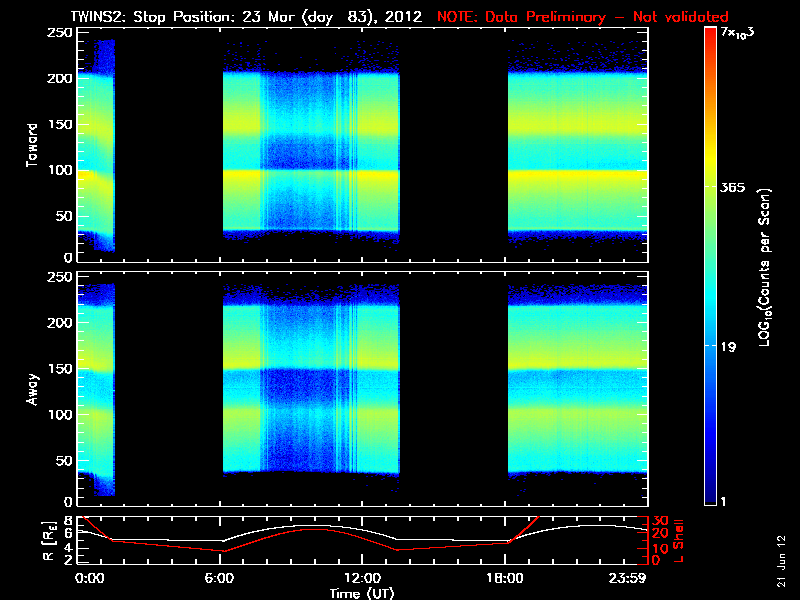Click the 12:00 time axis label
The width and height of the screenshot is (800, 600).
click(362, 579)
